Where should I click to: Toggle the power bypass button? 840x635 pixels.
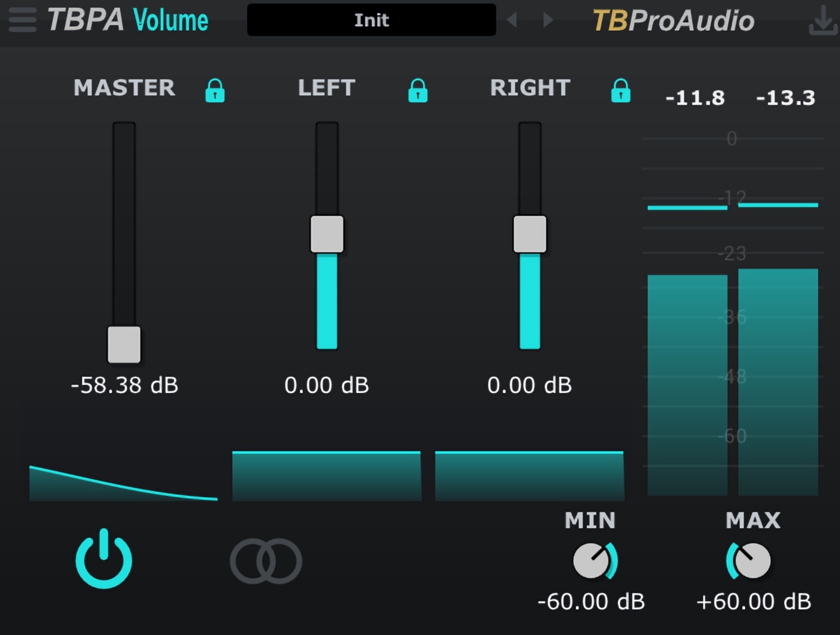coord(104,560)
